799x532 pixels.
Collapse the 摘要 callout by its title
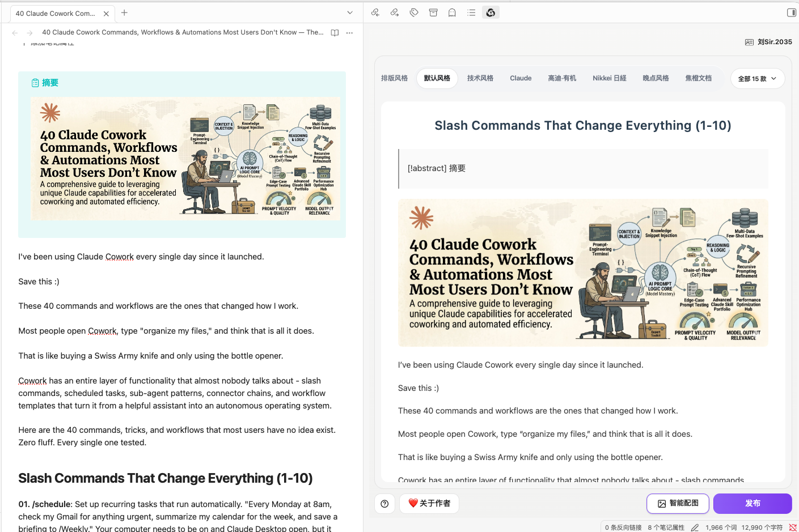50,83
